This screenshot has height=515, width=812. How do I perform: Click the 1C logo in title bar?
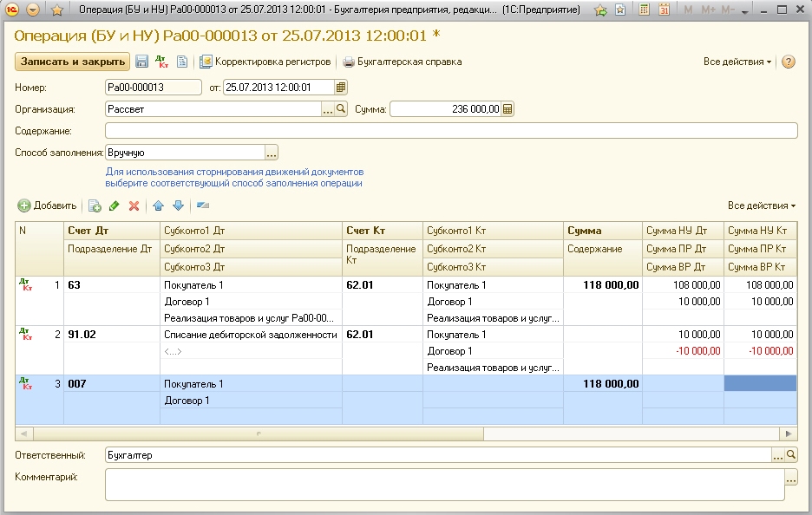[11, 10]
